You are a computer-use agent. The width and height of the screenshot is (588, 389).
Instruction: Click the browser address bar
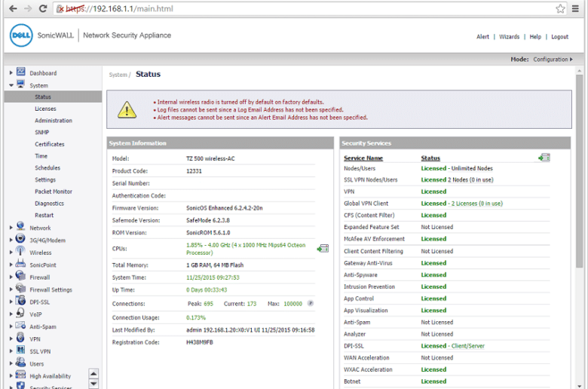coord(304,8)
